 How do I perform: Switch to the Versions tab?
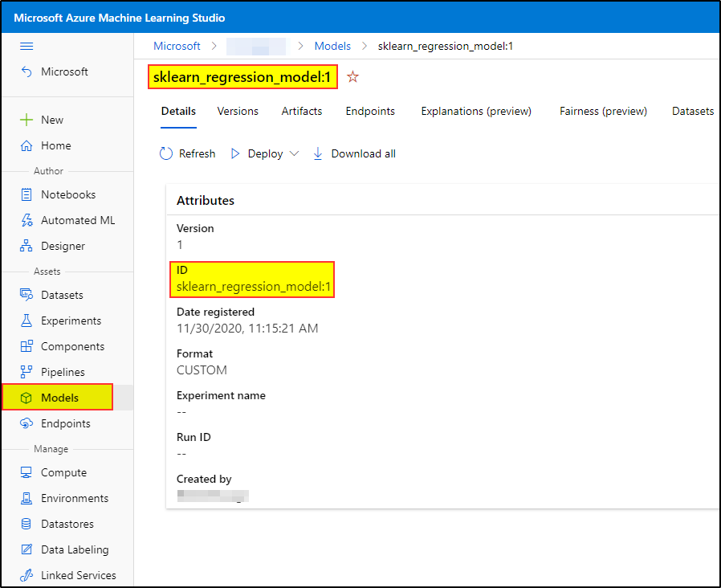click(x=238, y=112)
